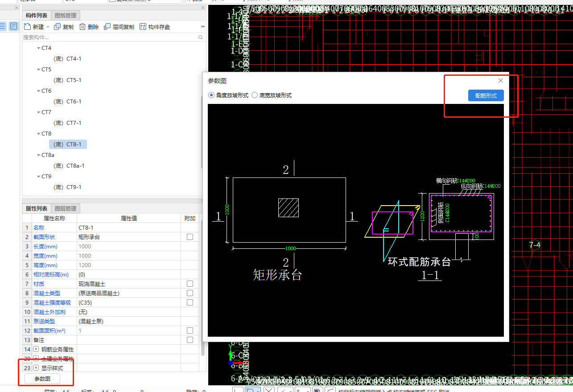573x392 pixels.
Task: Tick the 附加 checkbox for 备注
Action: [x=190, y=340]
